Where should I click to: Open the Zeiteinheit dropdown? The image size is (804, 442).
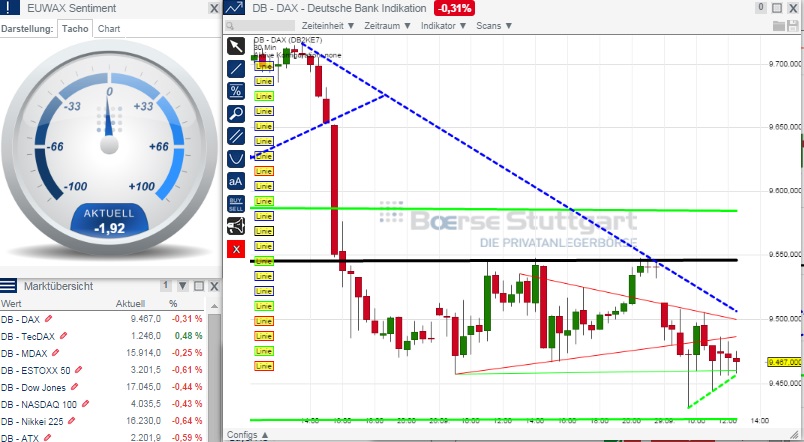[x=328, y=26]
